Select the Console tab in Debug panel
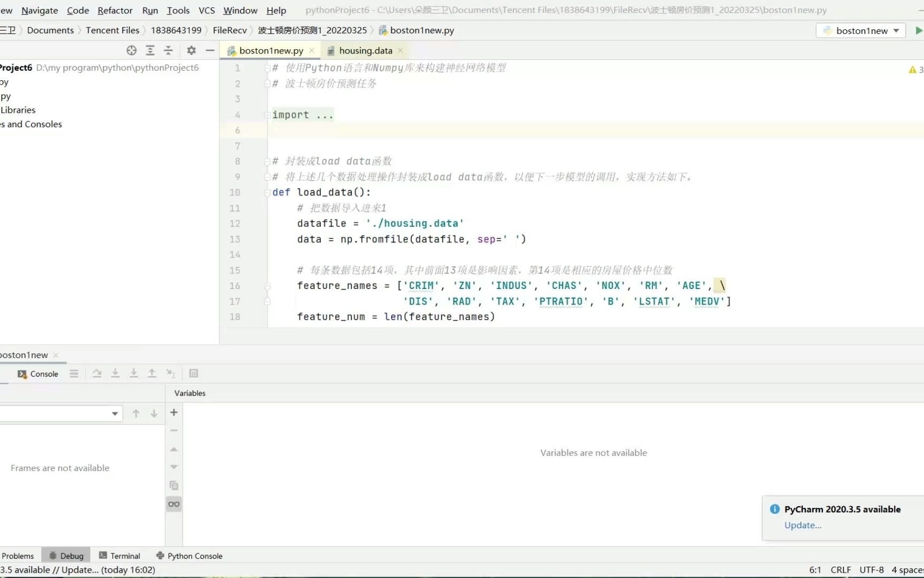 coord(38,374)
